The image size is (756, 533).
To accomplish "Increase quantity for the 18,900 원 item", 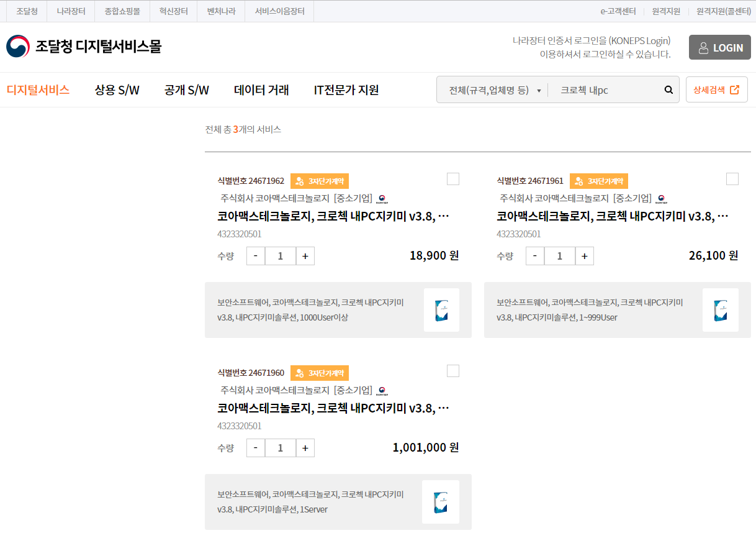I will 305,256.
